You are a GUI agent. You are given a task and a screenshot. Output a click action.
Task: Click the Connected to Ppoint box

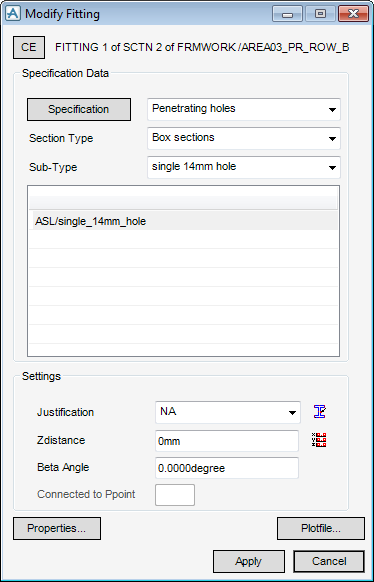[175, 495]
